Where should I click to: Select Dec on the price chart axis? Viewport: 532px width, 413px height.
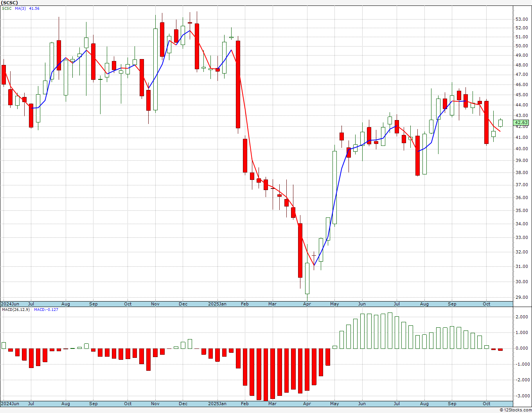[x=183, y=304]
